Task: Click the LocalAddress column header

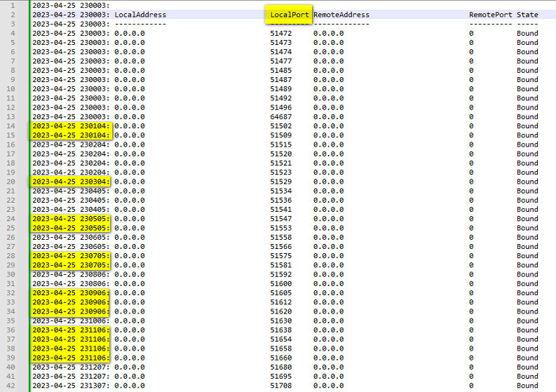Action: click(140, 15)
